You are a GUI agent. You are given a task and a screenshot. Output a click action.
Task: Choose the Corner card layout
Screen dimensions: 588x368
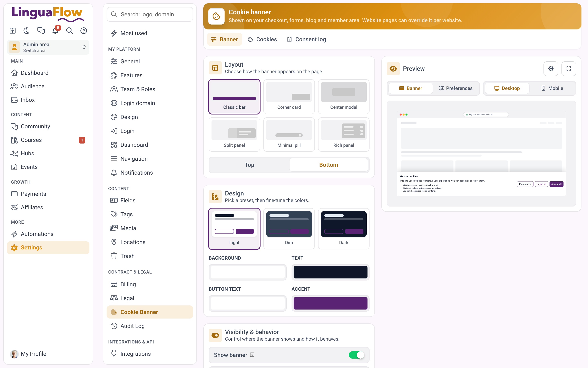[289, 97]
